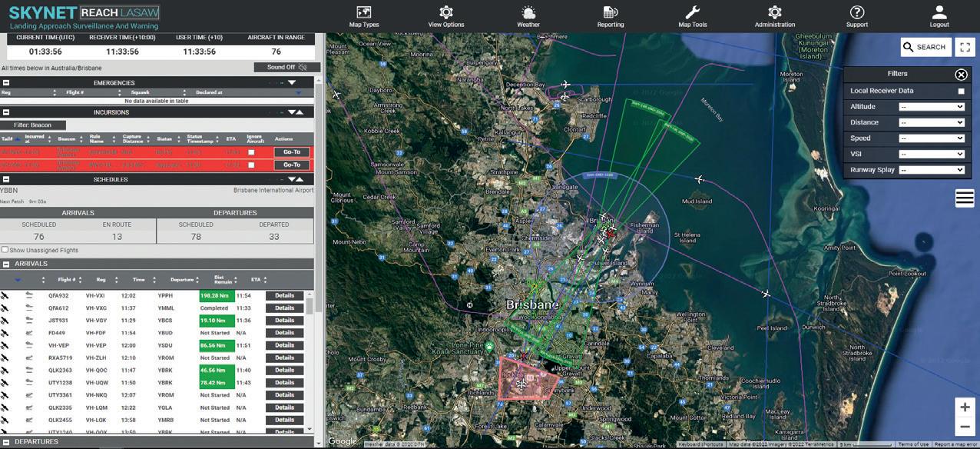Open the hamburger menu on the map
This screenshot has height=449, width=980.
965,198
